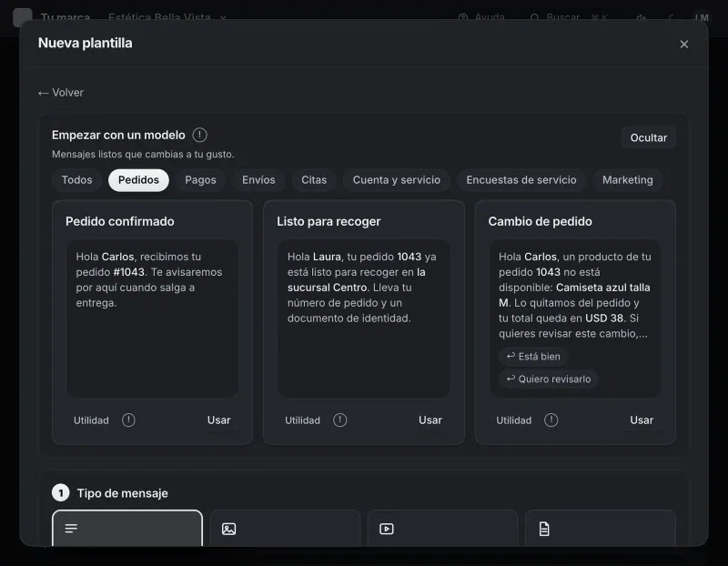Use the Cambio de pedido template

click(x=642, y=420)
